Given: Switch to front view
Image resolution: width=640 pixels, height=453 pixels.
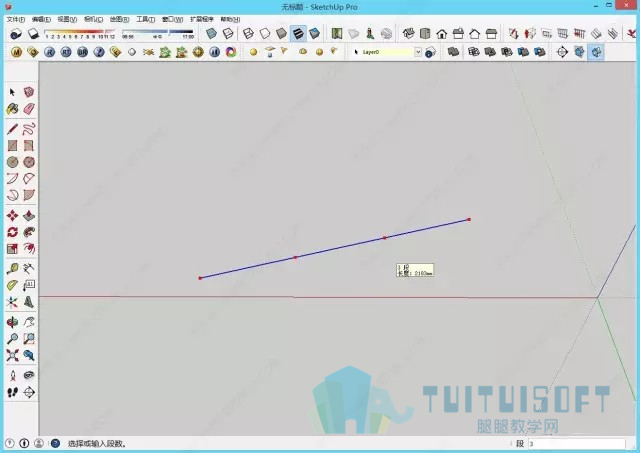Looking at the screenshot, I should coord(442,33).
